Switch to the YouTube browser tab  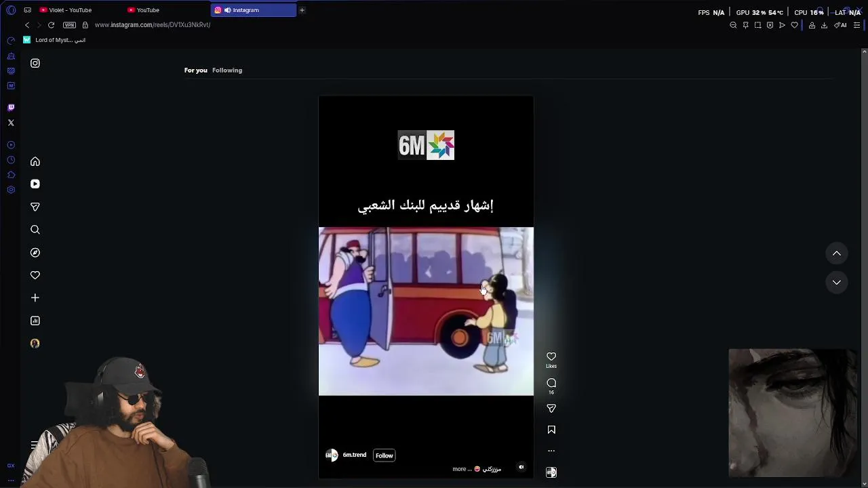166,10
